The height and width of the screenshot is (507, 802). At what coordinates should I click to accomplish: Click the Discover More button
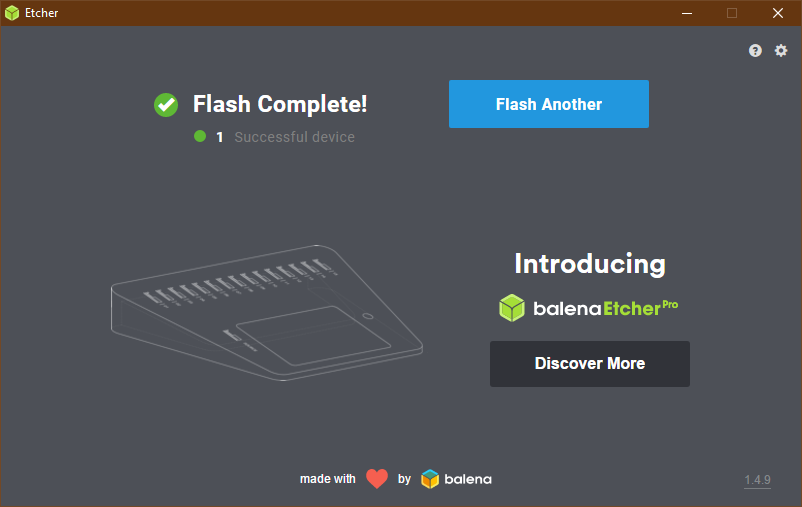[590, 364]
